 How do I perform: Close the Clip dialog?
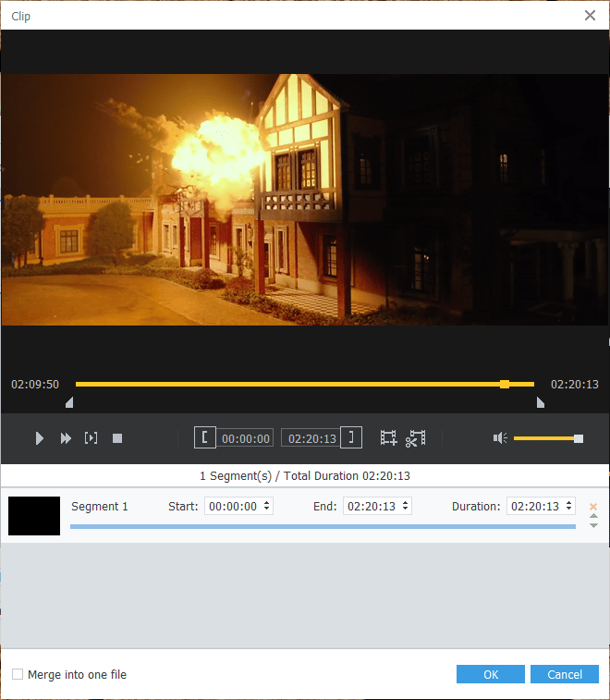click(590, 16)
